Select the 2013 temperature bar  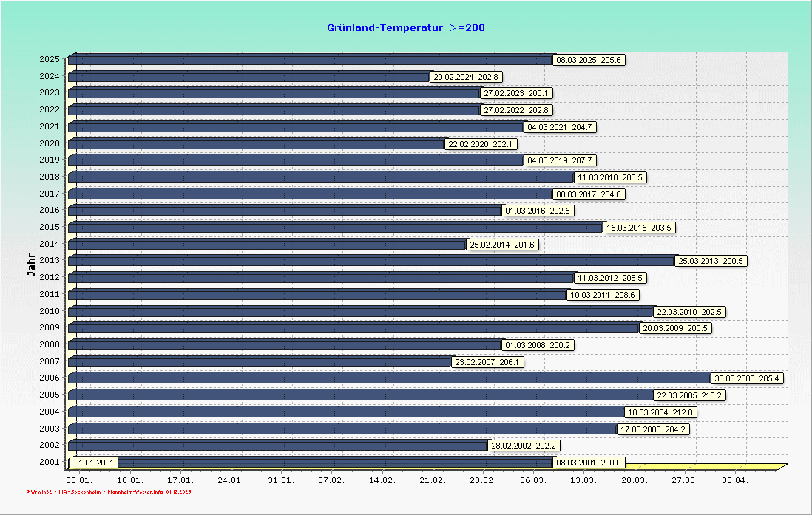coord(333,260)
